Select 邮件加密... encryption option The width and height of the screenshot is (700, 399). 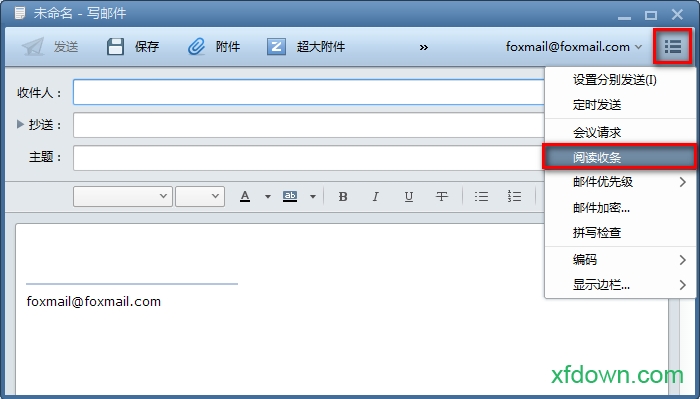point(620,208)
